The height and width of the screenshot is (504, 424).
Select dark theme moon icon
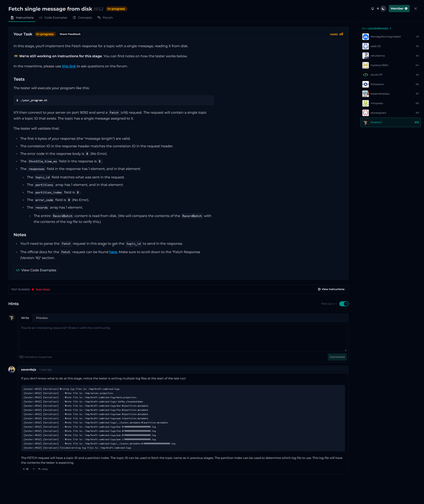point(383,9)
